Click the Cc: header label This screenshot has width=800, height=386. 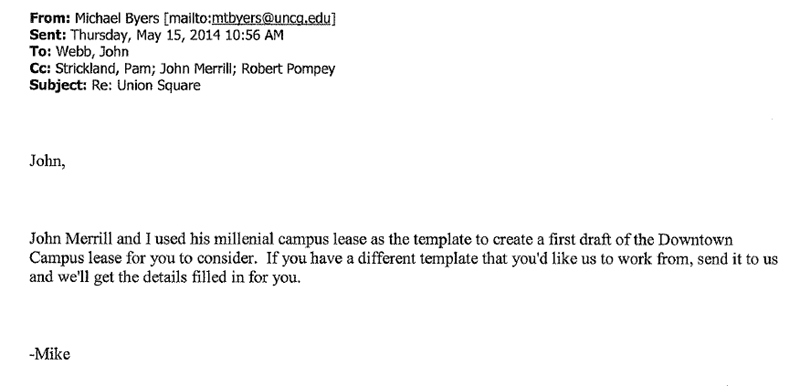pos(40,68)
